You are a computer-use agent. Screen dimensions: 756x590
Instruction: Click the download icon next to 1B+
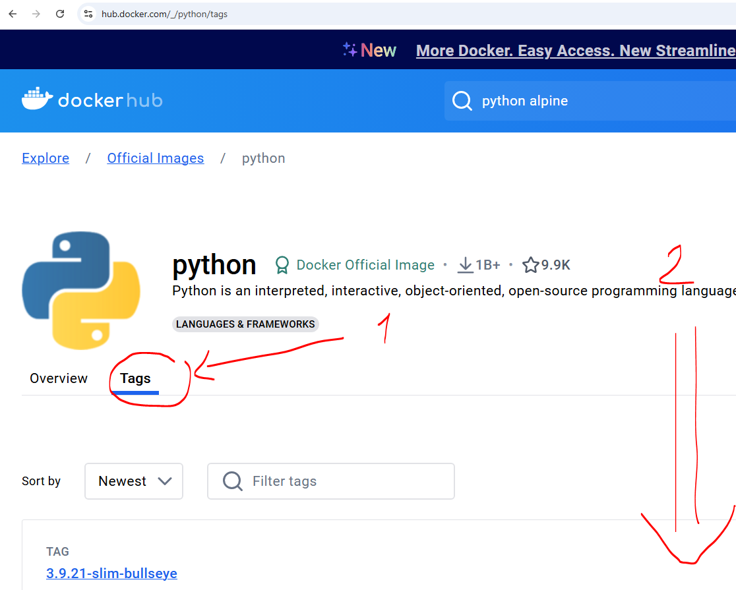(x=465, y=265)
